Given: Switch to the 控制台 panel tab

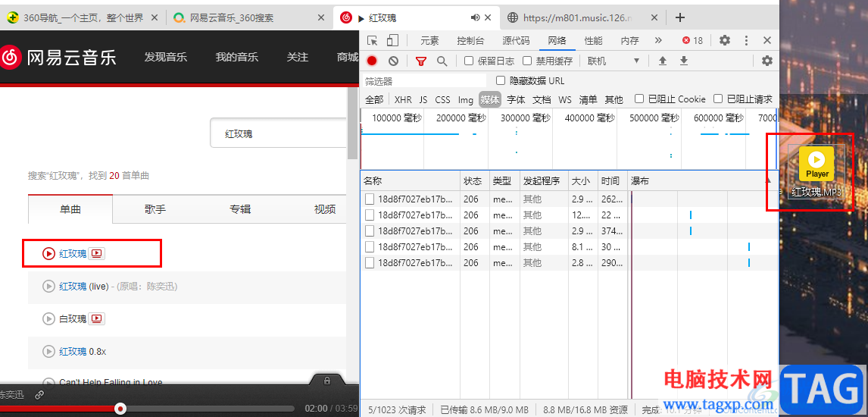Looking at the screenshot, I should tap(470, 40).
